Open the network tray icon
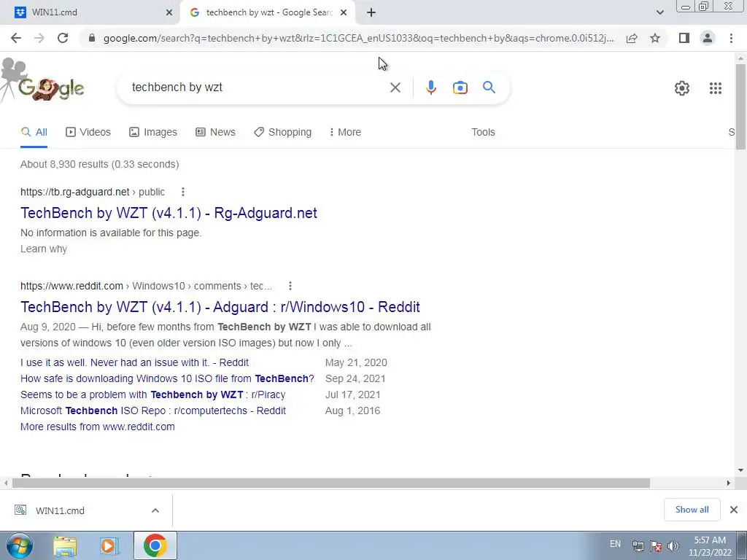Image resolution: width=747 pixels, height=560 pixels. click(638, 546)
